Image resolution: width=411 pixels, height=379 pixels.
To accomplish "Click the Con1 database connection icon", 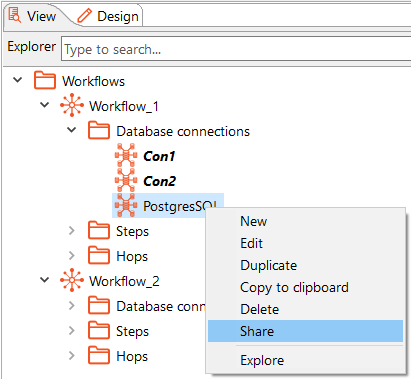I will click(x=126, y=155).
